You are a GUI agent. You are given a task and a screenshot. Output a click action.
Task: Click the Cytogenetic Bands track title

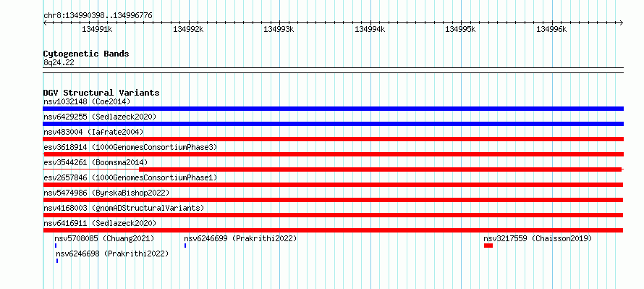tap(86, 54)
